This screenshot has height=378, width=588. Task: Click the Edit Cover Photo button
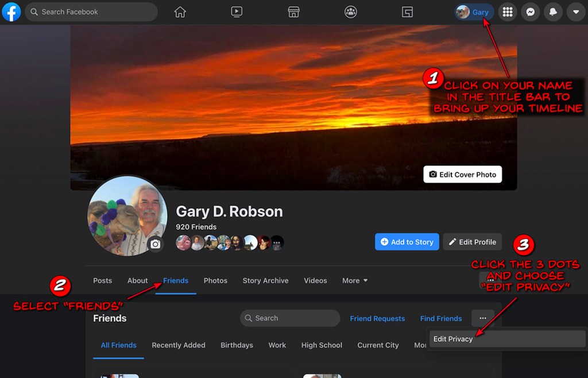click(462, 175)
